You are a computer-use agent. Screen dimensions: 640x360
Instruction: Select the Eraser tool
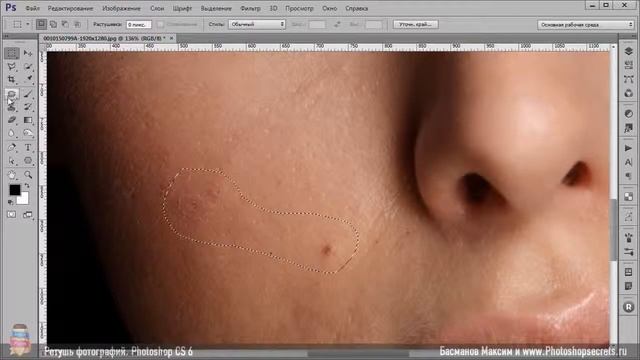click(12, 120)
